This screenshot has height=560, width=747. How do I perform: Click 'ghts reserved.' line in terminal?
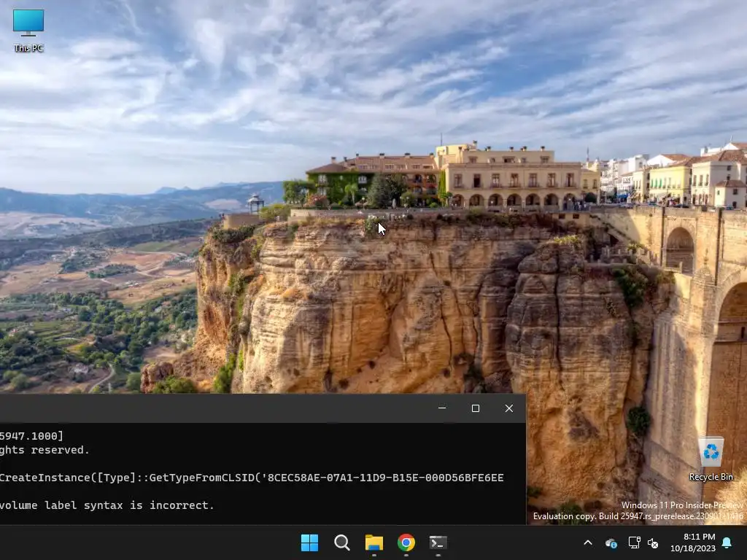44,449
